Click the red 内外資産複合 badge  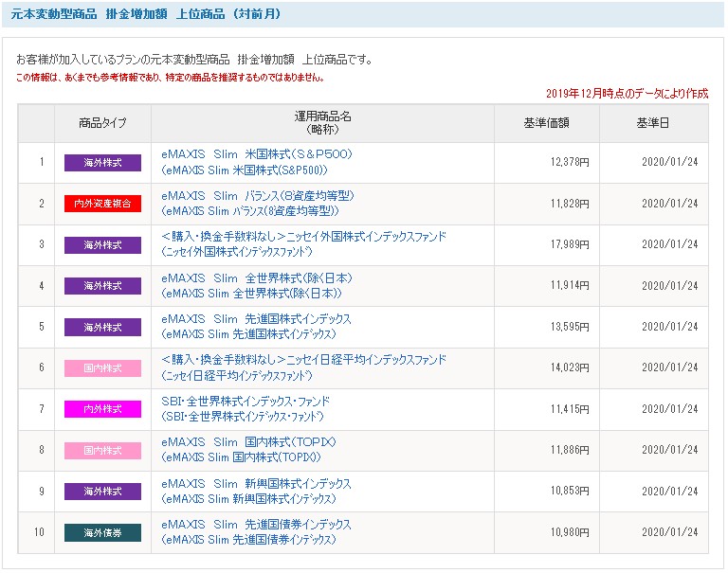[x=102, y=204]
